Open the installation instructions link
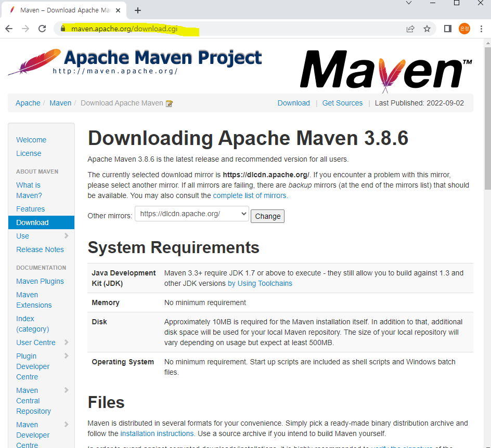 (x=158, y=433)
